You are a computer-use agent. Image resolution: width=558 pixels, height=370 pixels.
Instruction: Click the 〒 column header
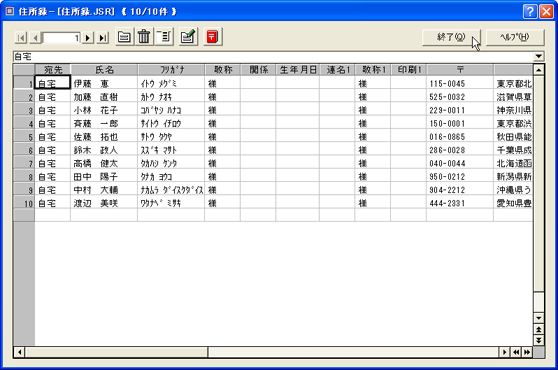pos(460,70)
